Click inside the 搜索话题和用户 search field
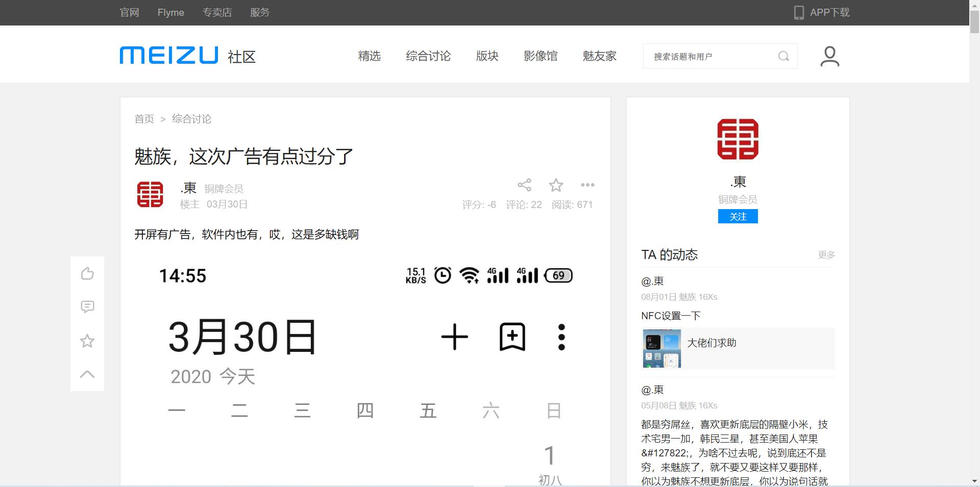This screenshot has height=487, width=980. pyautogui.click(x=709, y=56)
